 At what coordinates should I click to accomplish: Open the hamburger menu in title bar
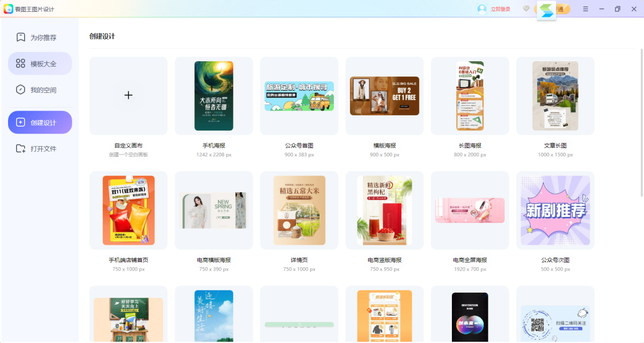click(x=586, y=9)
